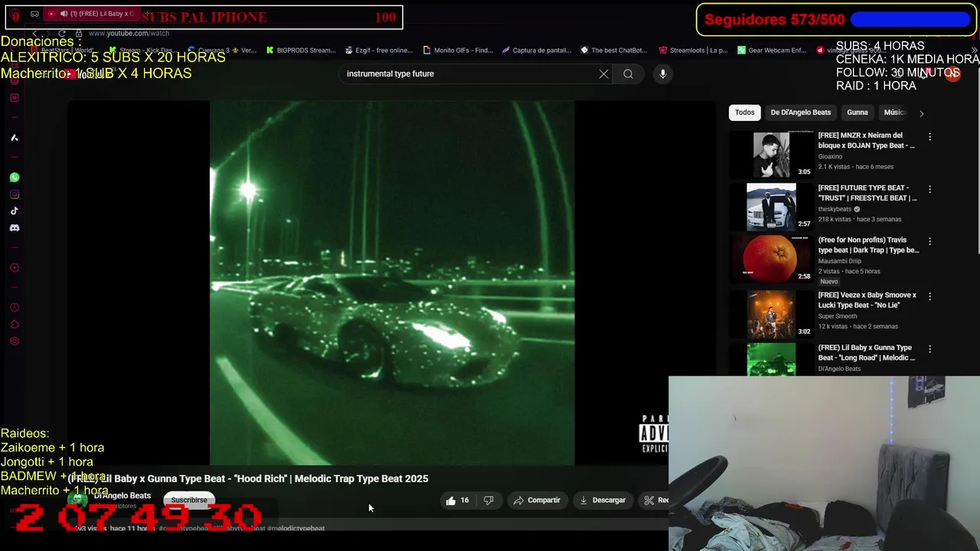Click the Hood Rich video title
The image size is (980, 551).
[x=249, y=479]
